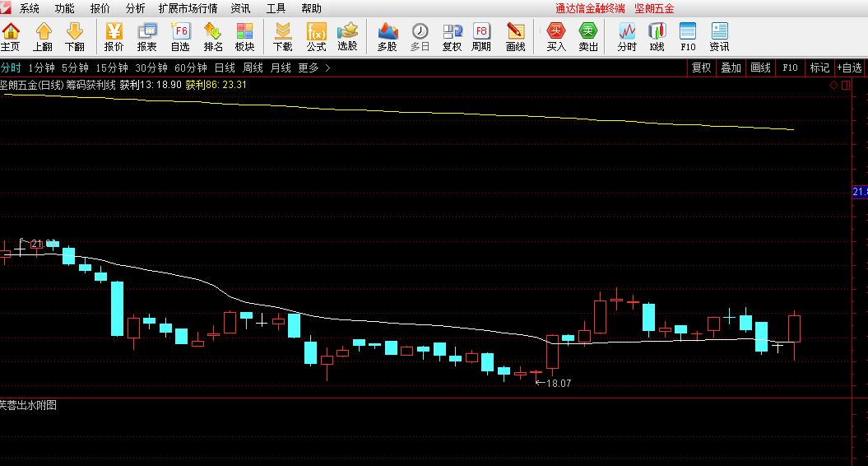Click the blue price tag on axis

(x=860, y=192)
